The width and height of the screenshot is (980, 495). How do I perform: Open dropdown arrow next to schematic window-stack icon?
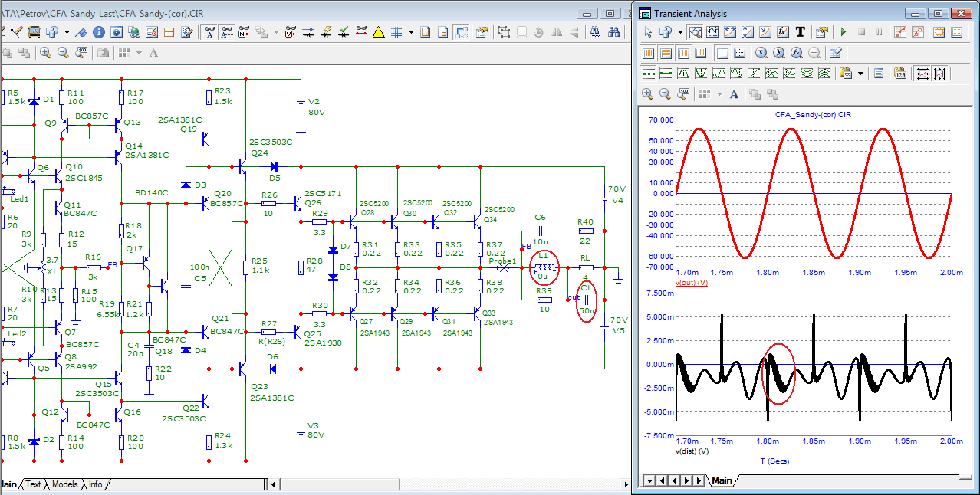point(67,32)
